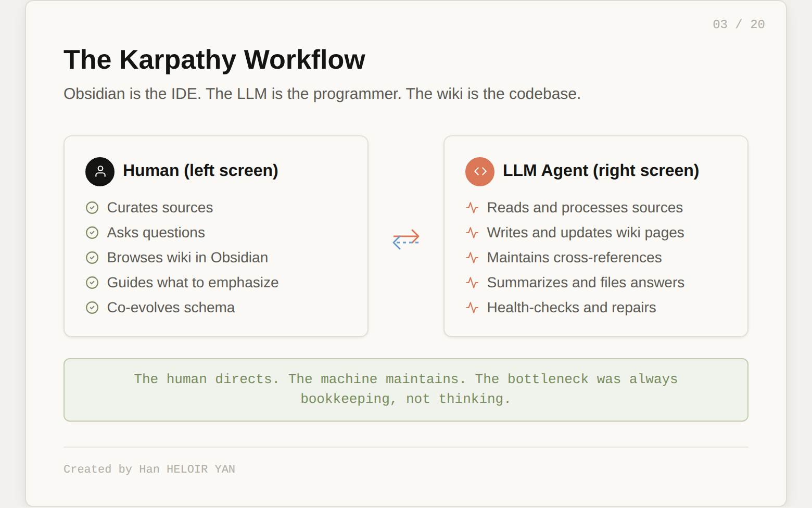Viewport: 812px width, 508px height.
Task: Click the Created by Han HELOIR YAN footer
Action: click(149, 469)
